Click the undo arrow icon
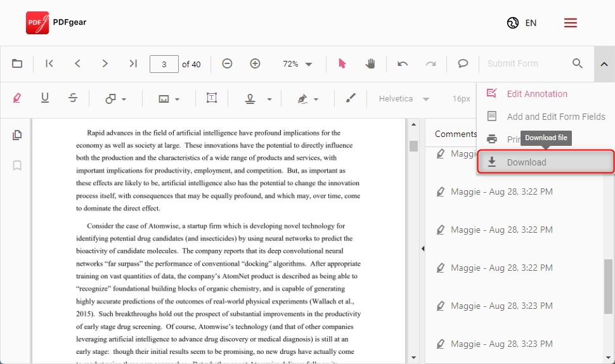 pyautogui.click(x=403, y=63)
